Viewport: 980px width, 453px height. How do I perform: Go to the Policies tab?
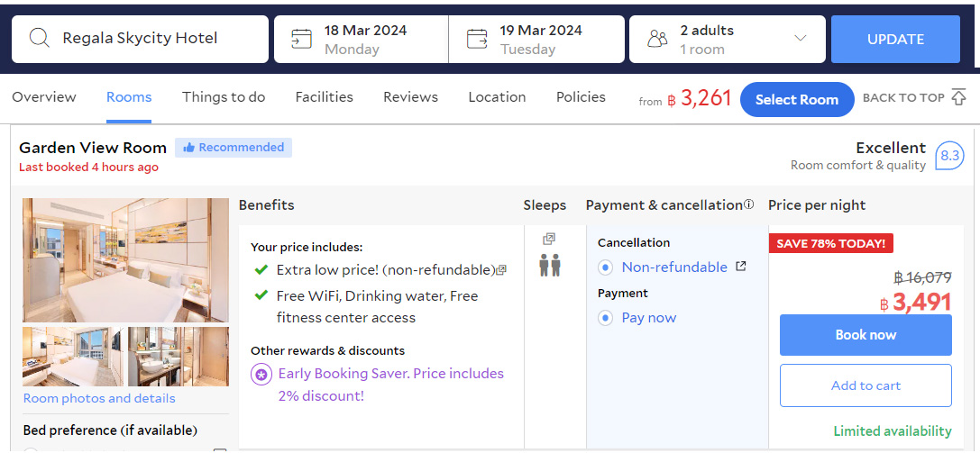(581, 97)
